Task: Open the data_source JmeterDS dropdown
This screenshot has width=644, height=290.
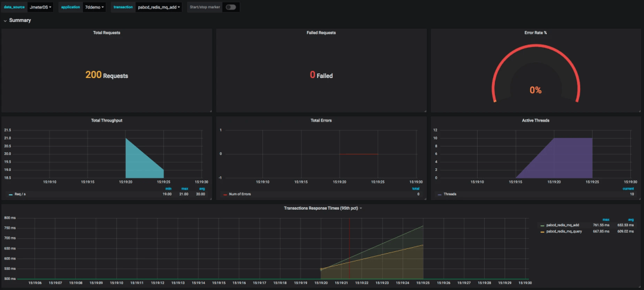Action: 41,7
